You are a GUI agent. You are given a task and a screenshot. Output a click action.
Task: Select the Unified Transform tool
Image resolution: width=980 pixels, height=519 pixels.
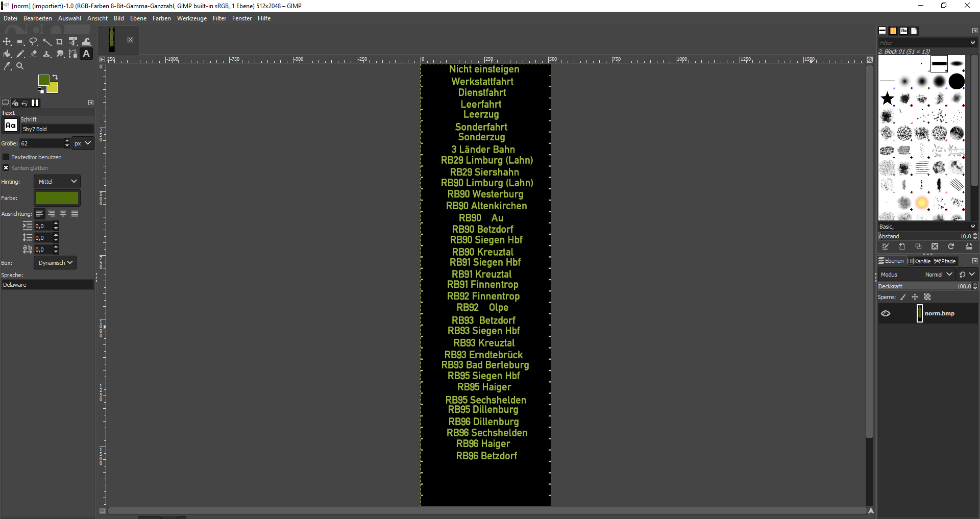pos(73,42)
